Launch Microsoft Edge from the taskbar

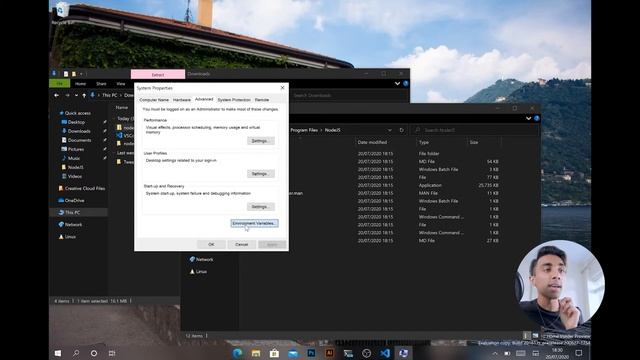click(238, 353)
